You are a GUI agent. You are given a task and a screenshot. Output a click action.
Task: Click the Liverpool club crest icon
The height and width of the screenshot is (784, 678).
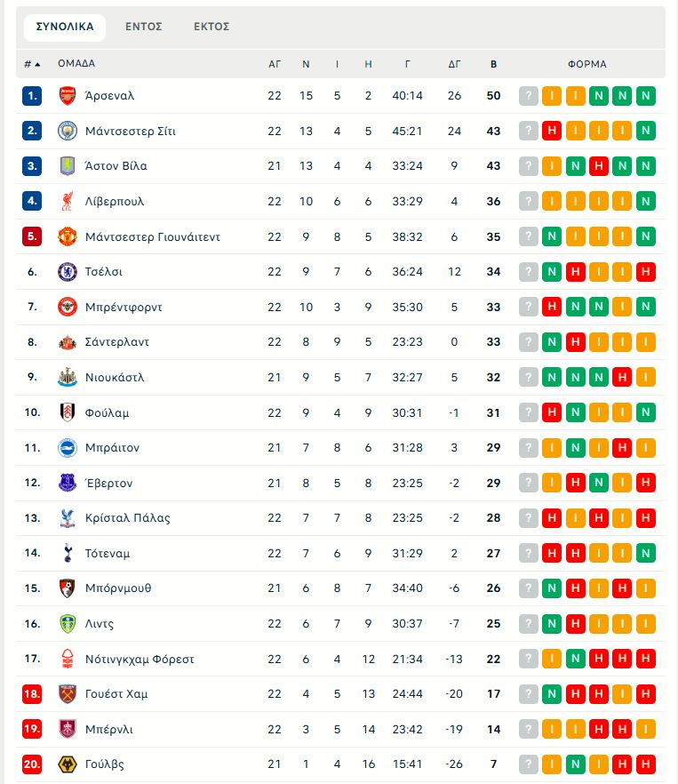pos(68,202)
